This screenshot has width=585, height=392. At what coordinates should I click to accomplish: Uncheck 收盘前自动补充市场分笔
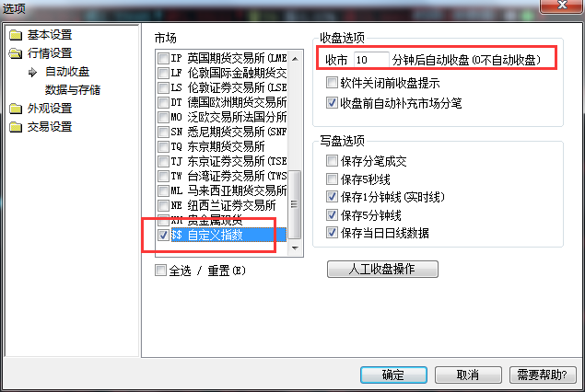[x=332, y=103]
